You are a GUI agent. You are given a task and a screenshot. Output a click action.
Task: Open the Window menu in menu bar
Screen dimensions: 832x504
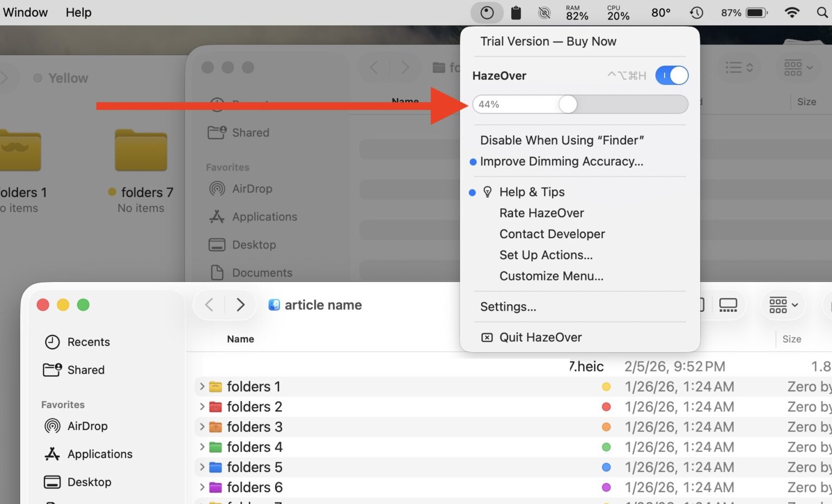pyautogui.click(x=25, y=12)
